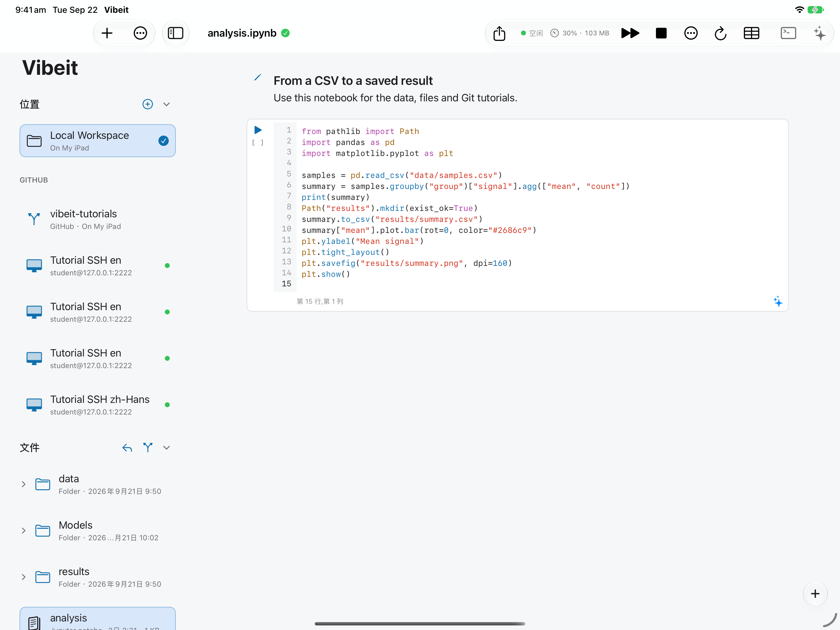
Task: Collapse the 文件 section
Action: point(166,448)
